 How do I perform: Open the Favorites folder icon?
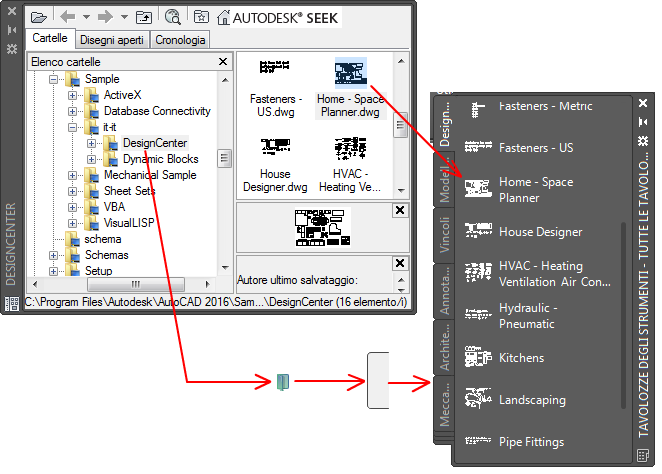coord(201,17)
